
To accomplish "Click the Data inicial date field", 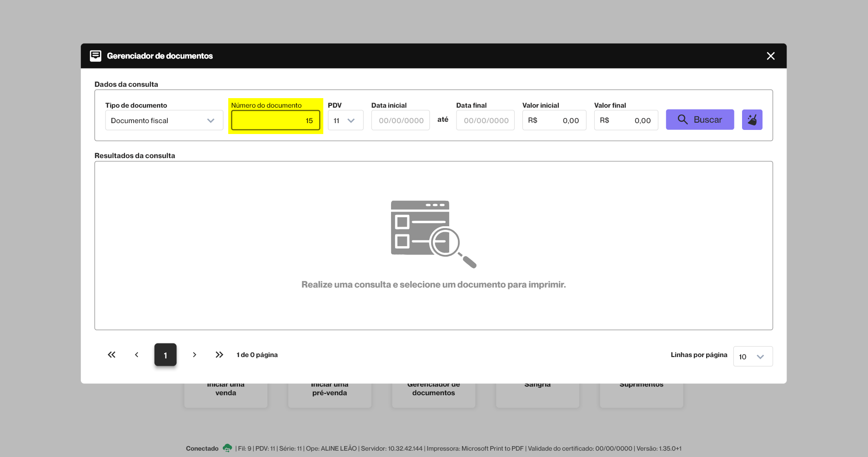I will [x=400, y=120].
